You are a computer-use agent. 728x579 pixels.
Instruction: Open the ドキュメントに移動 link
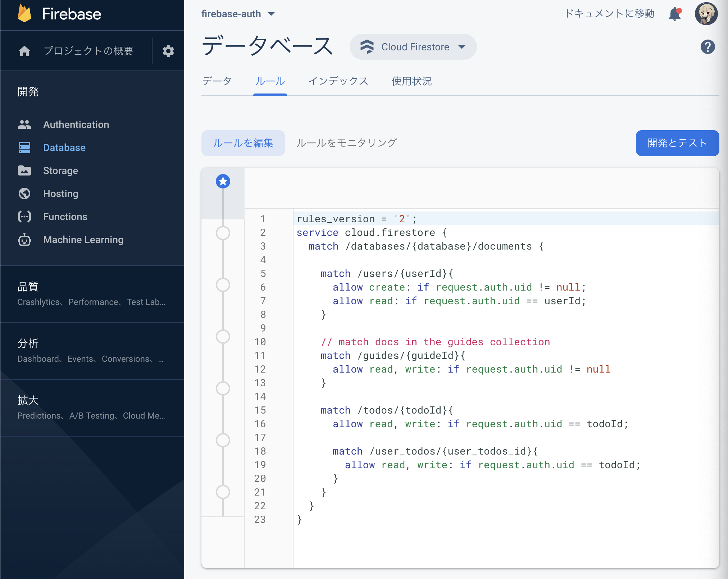[609, 14]
